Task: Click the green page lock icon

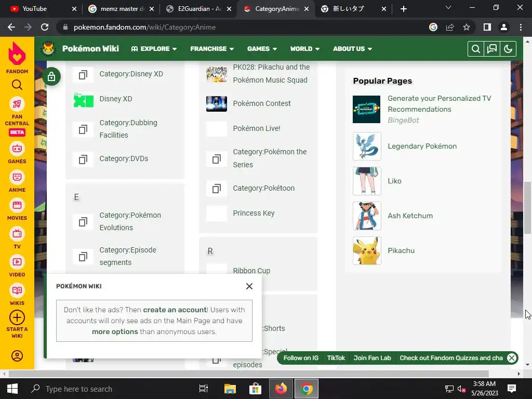Action: click(51, 76)
